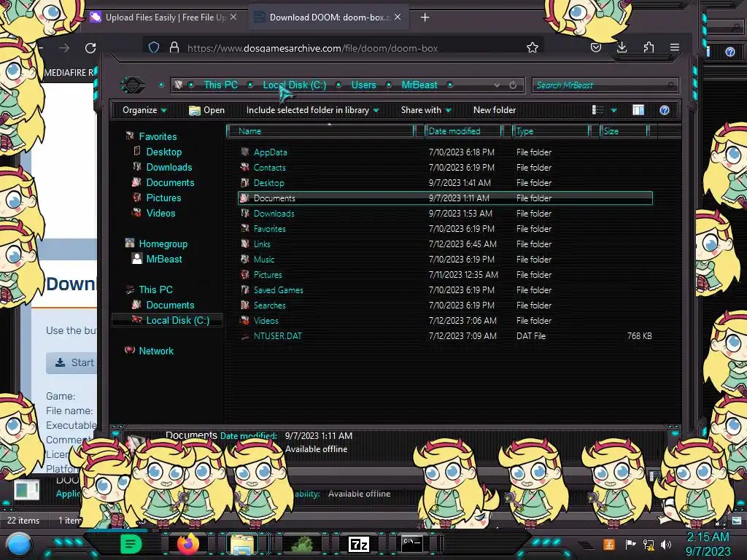Image resolution: width=747 pixels, height=560 pixels.
Task: Open volume control speaker icon
Action: click(x=666, y=544)
